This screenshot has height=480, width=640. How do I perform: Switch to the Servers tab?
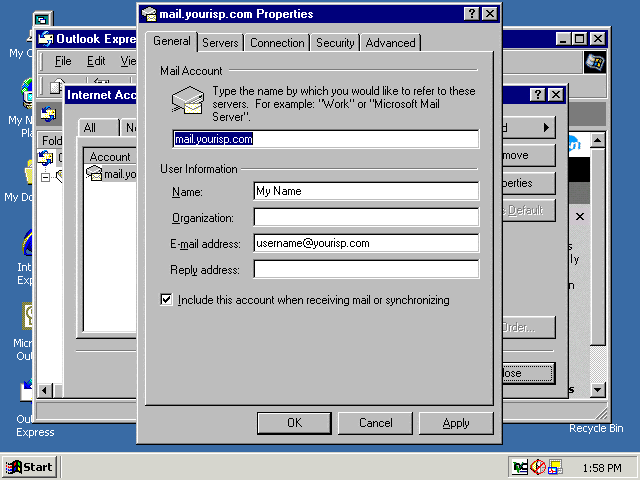220,43
